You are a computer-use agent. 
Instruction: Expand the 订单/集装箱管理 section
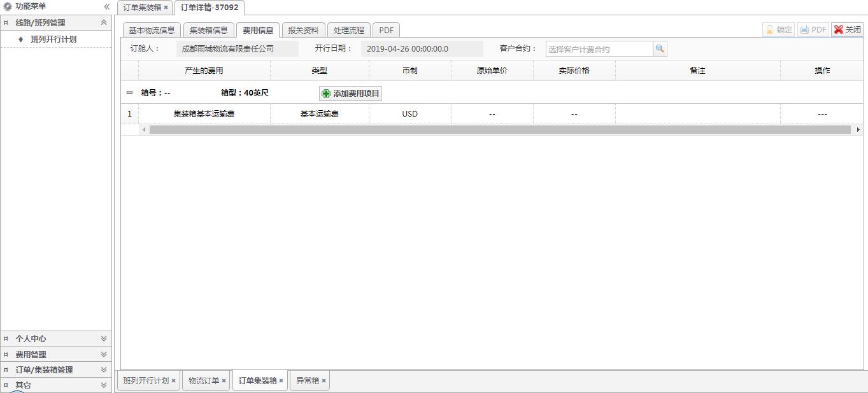pyautogui.click(x=104, y=369)
